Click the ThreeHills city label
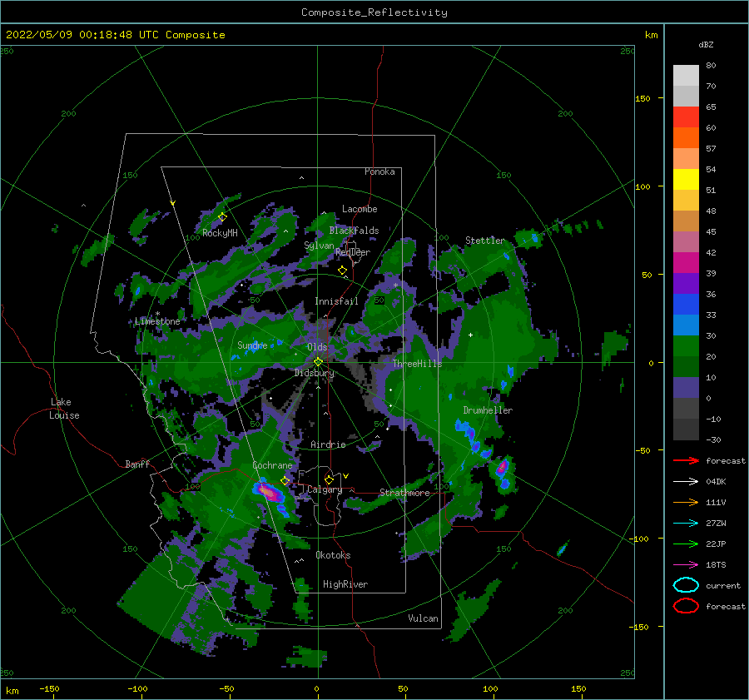This screenshot has height=700, width=749. tap(418, 364)
